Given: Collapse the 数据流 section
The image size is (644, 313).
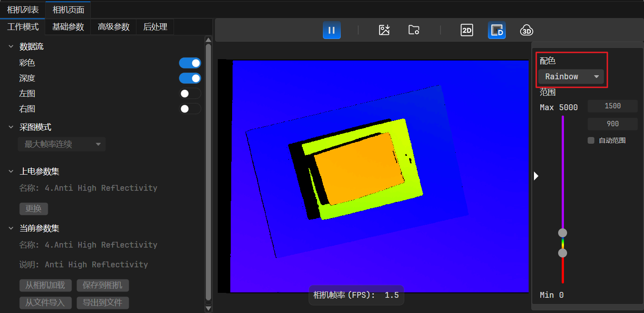Looking at the screenshot, I should pyautogui.click(x=11, y=47).
